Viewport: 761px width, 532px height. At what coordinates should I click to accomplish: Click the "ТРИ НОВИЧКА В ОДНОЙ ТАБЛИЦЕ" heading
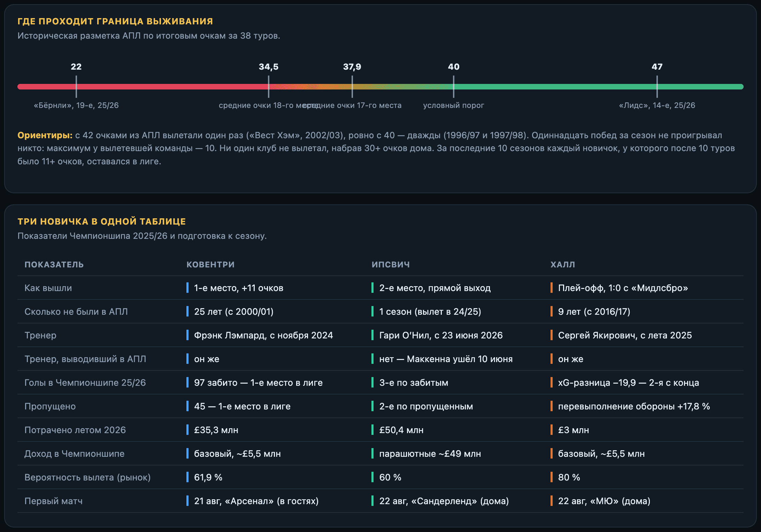[102, 221]
